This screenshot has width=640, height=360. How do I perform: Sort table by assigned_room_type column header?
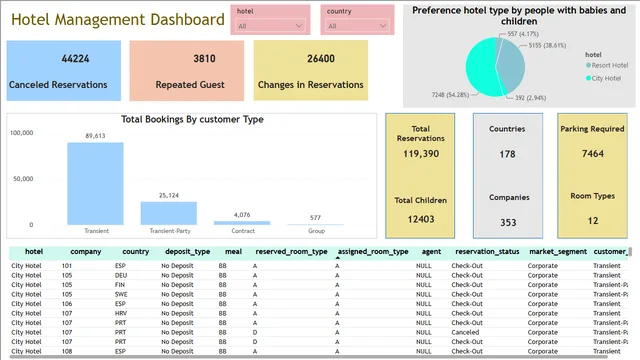click(x=373, y=251)
